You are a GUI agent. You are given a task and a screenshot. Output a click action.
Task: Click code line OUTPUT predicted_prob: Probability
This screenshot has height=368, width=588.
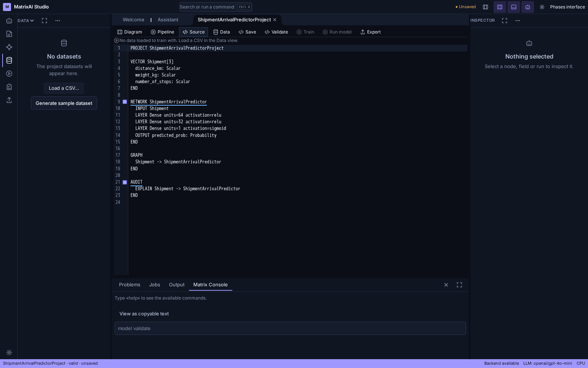pos(176,135)
